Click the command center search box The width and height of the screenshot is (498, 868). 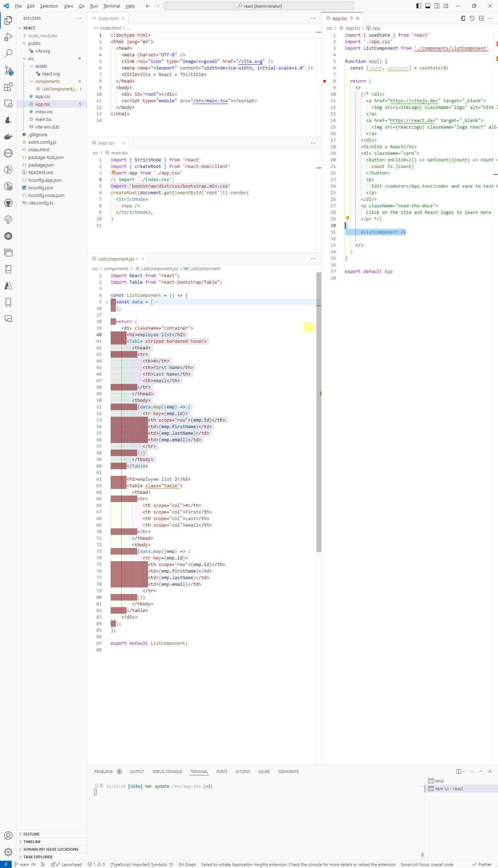click(x=259, y=6)
